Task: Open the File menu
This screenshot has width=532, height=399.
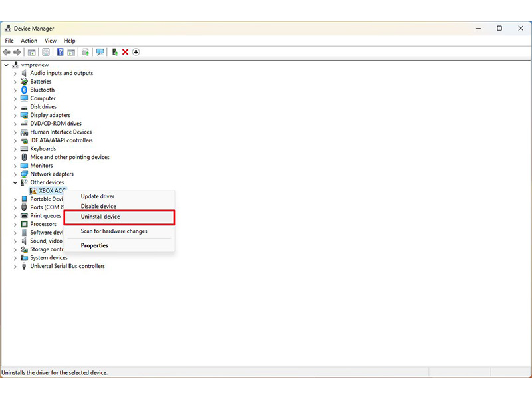Action: [x=9, y=41]
